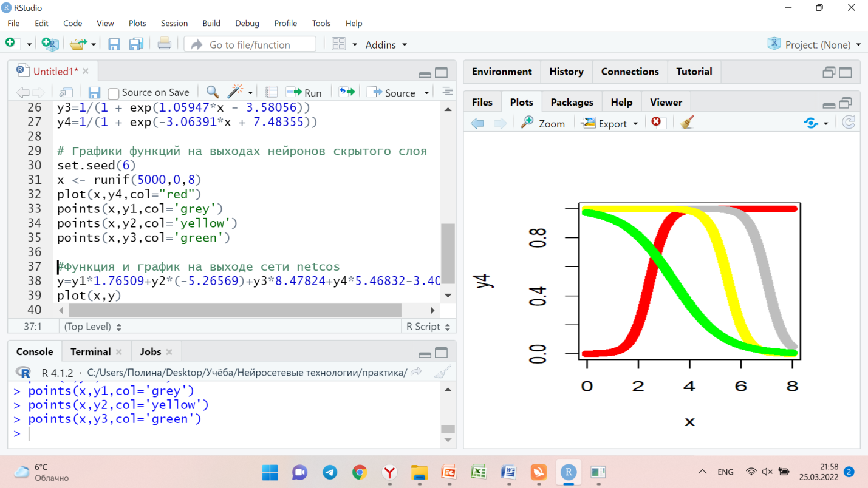
Task: Open Google Chrome from the taskbar
Action: [360, 472]
